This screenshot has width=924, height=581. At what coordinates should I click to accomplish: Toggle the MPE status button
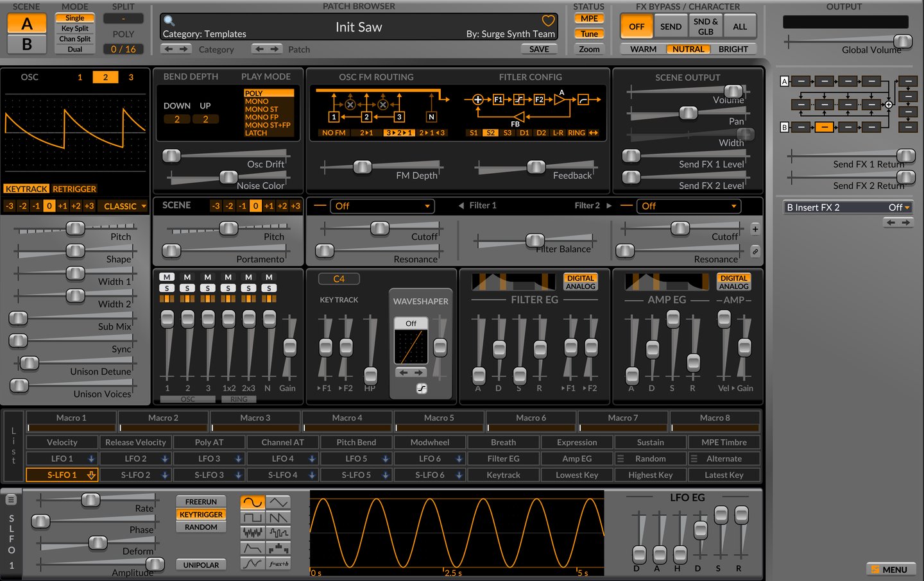click(589, 19)
